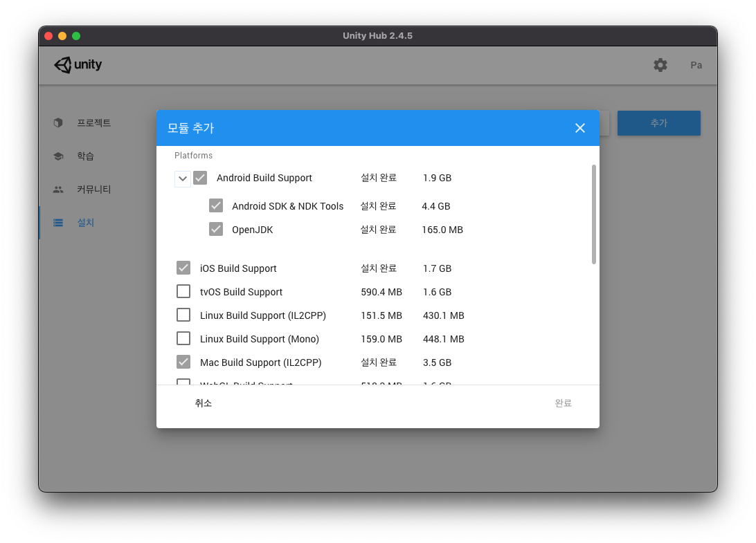The height and width of the screenshot is (543, 756).
Task: Open the 설치 sidebar section
Action: (85, 223)
